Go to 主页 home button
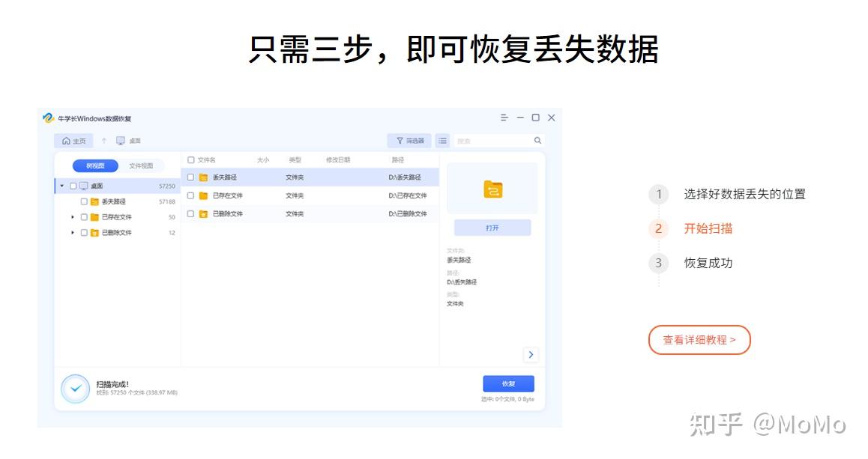 point(73,141)
